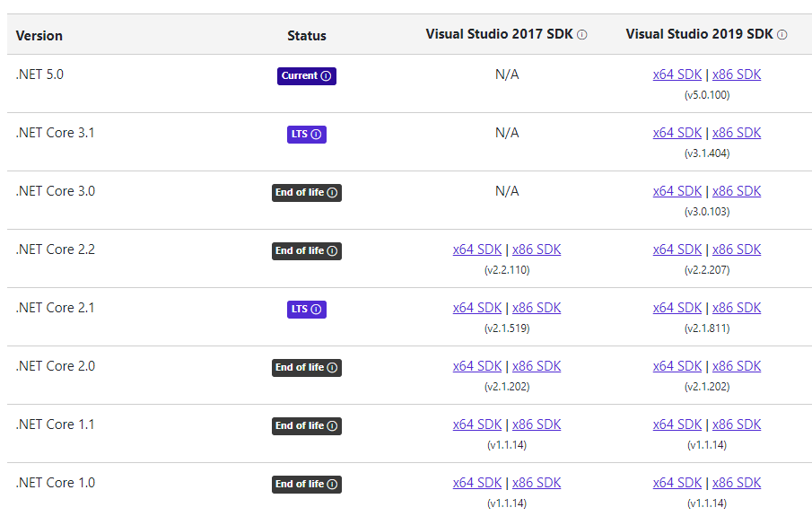The image size is (812, 525).
Task: Click info icon beside Visual Studio 2019 SDK header
Action: (x=782, y=35)
